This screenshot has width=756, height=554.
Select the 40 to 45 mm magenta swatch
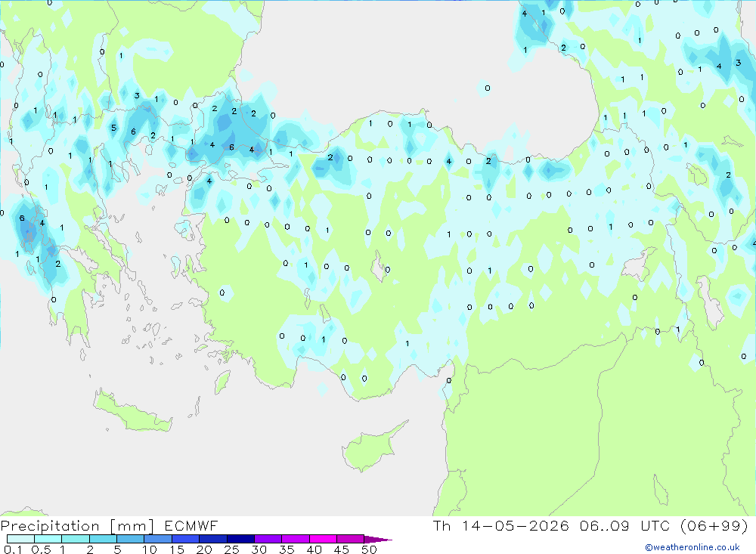pos(323,539)
